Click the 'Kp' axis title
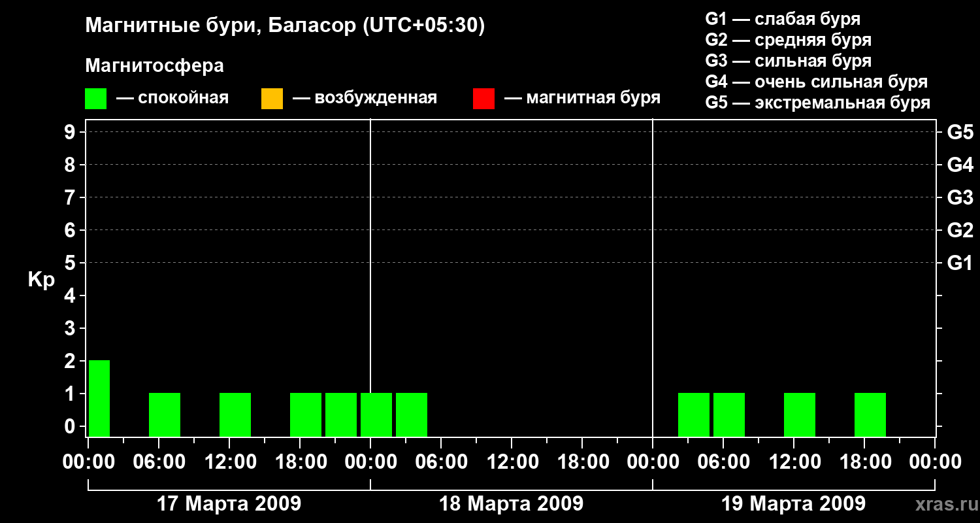 42,280
